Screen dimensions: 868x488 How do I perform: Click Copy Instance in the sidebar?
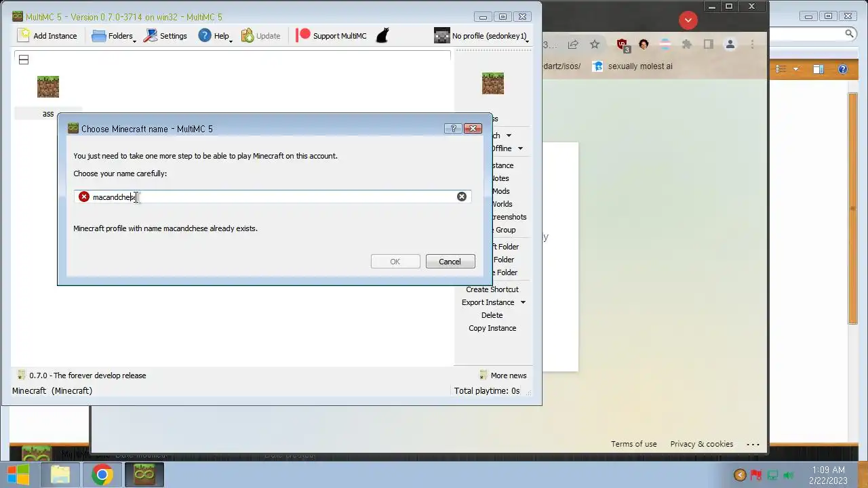(492, 328)
